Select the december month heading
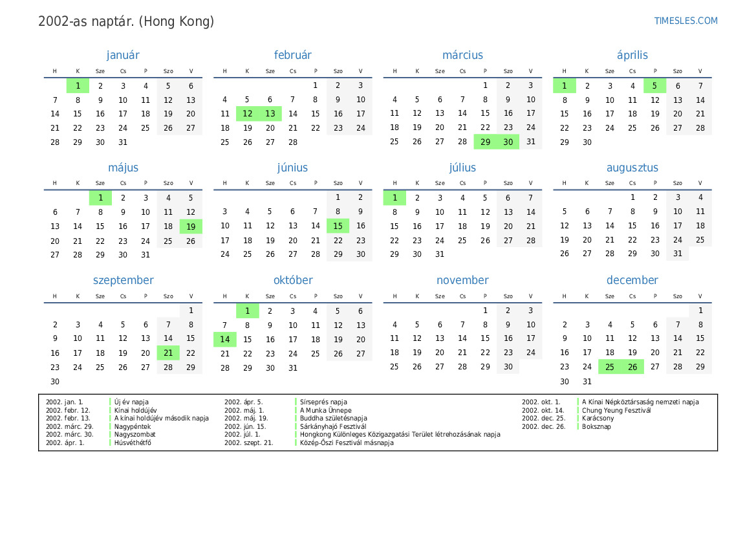The width and height of the screenshot is (756, 535). click(x=632, y=280)
